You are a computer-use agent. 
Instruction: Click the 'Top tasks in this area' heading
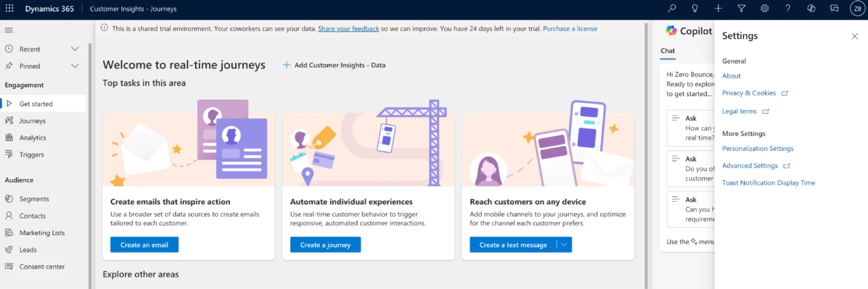144,83
